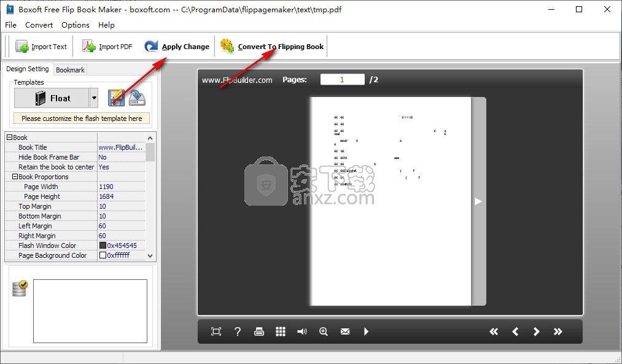Click the property list scroll down arrow
Screen dimensions: 622x364
coord(150,256)
